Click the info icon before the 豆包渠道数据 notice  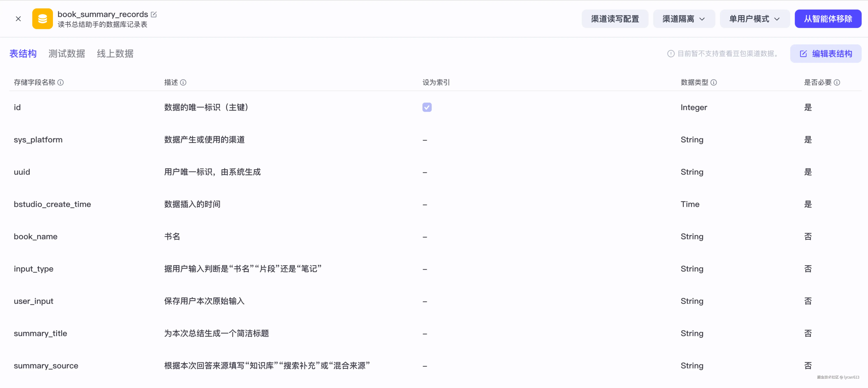tap(671, 53)
